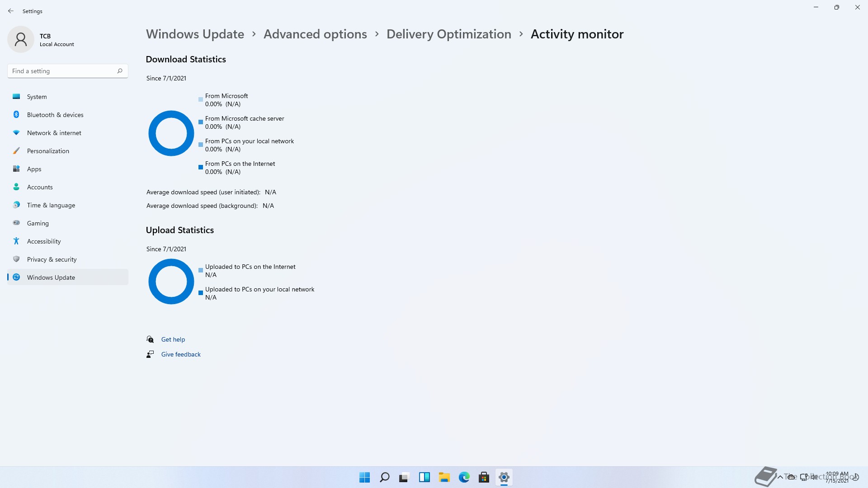This screenshot has height=488, width=868.
Task: Select Privacy & security menu item
Action: (68, 259)
